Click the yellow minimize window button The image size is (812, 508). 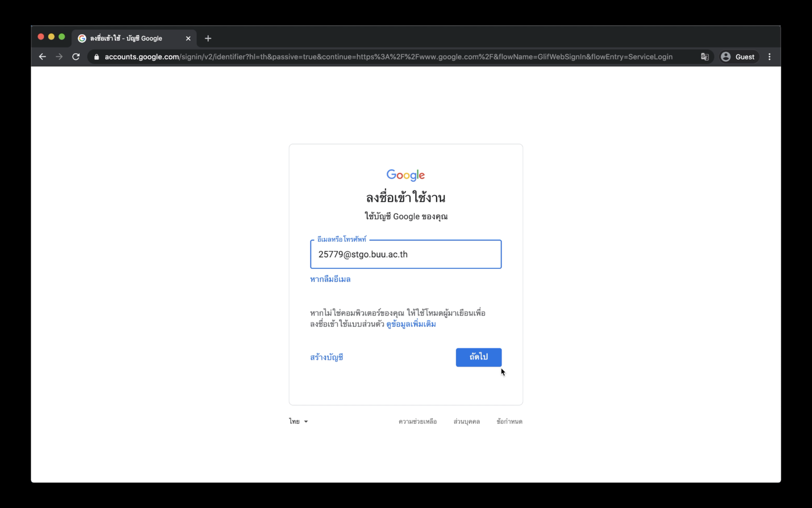click(x=51, y=37)
